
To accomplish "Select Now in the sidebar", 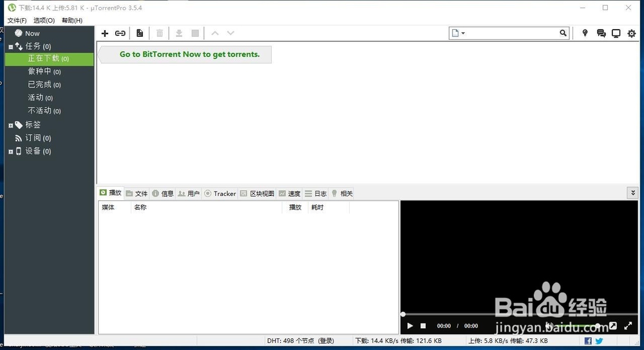I will tap(32, 34).
